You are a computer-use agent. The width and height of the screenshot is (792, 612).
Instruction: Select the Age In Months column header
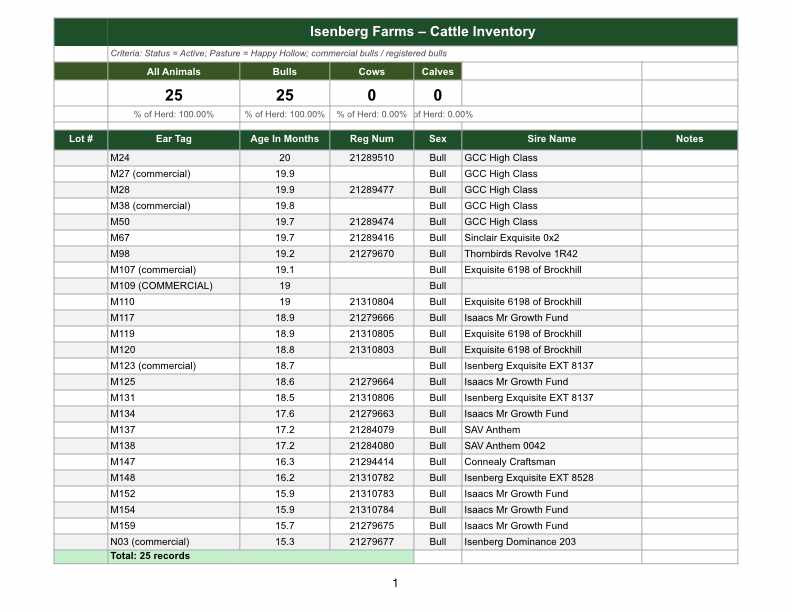tap(284, 139)
